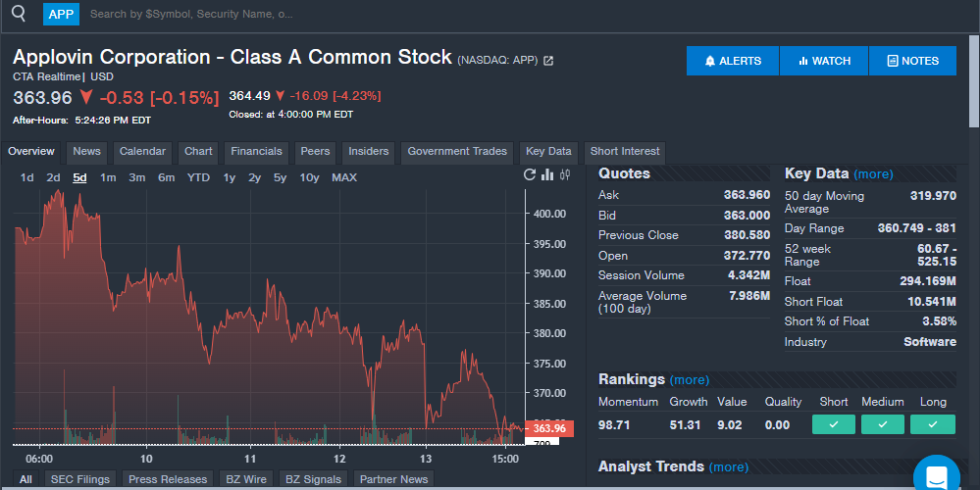
Task: Open Analyst Trends (more) link
Action: (x=729, y=466)
